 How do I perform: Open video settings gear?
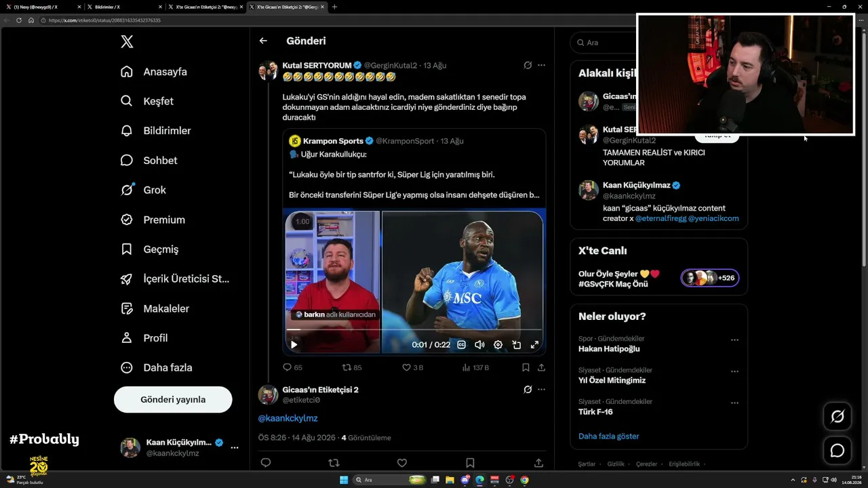click(498, 344)
